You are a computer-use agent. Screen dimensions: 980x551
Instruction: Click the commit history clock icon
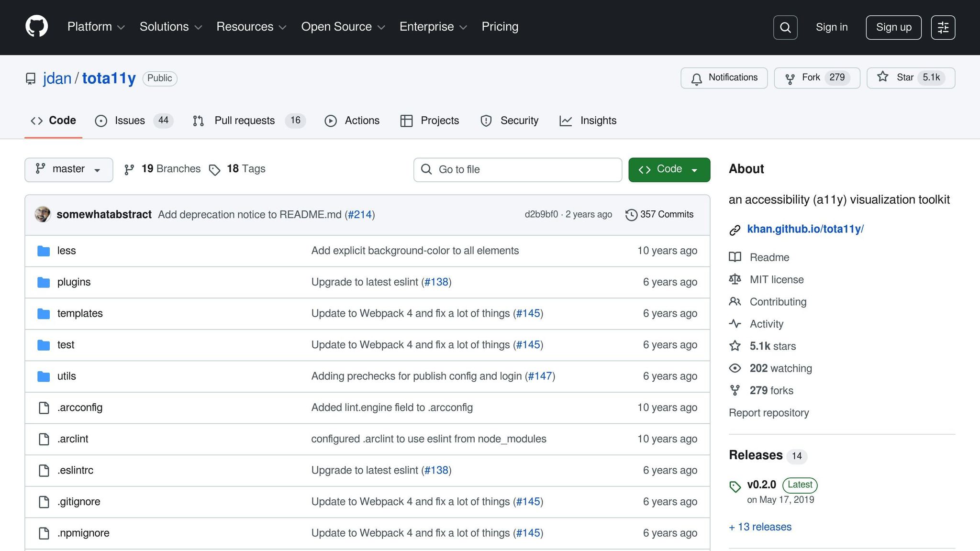631,215
